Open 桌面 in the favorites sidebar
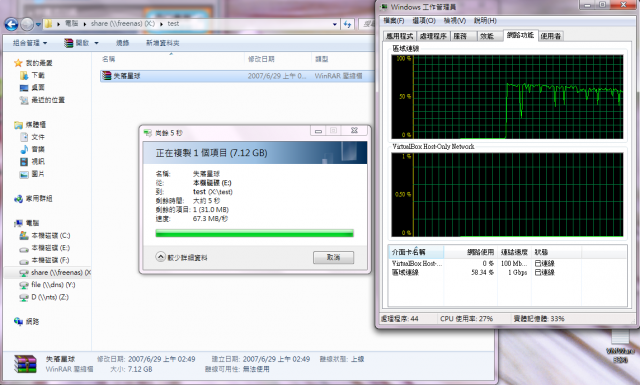Image resolution: width=640 pixels, height=385 pixels. click(x=33, y=87)
